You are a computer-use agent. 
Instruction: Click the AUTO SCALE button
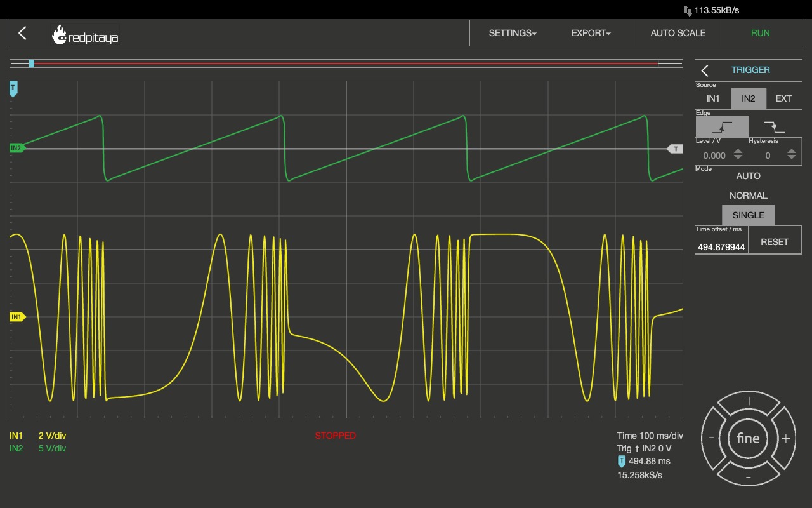pos(678,33)
